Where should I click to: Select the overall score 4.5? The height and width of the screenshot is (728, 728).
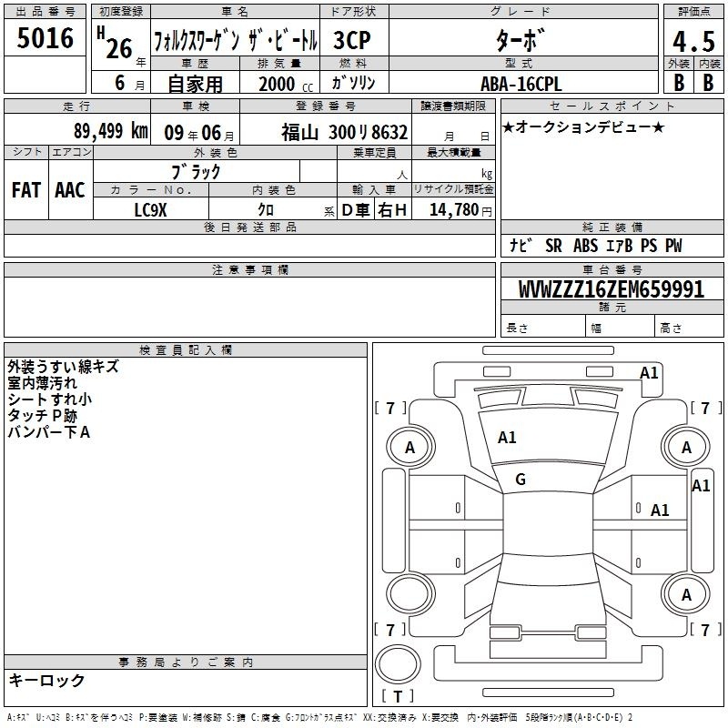[693, 42]
